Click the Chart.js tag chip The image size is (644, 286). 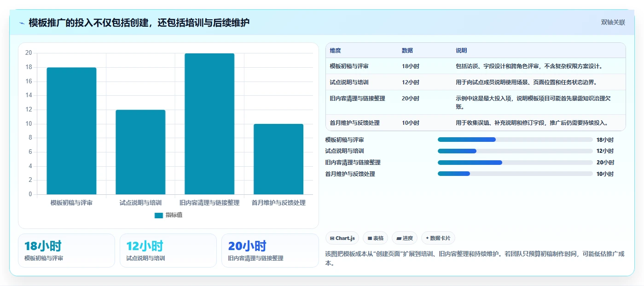tap(342, 238)
